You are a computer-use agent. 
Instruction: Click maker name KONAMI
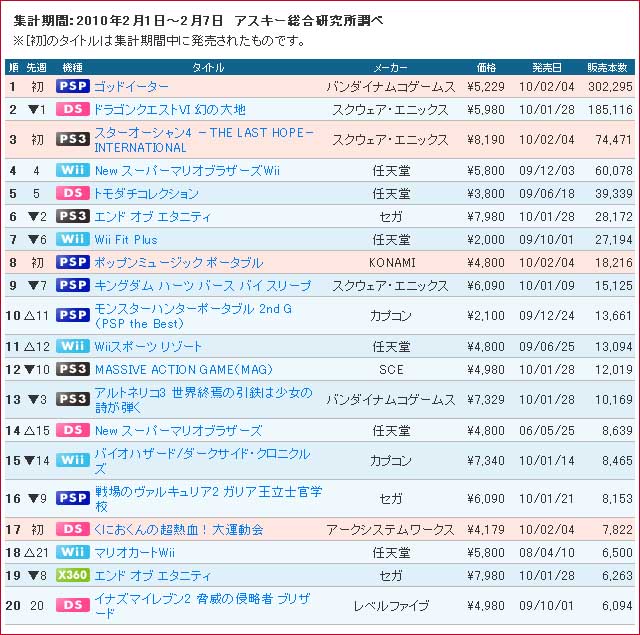(392, 262)
